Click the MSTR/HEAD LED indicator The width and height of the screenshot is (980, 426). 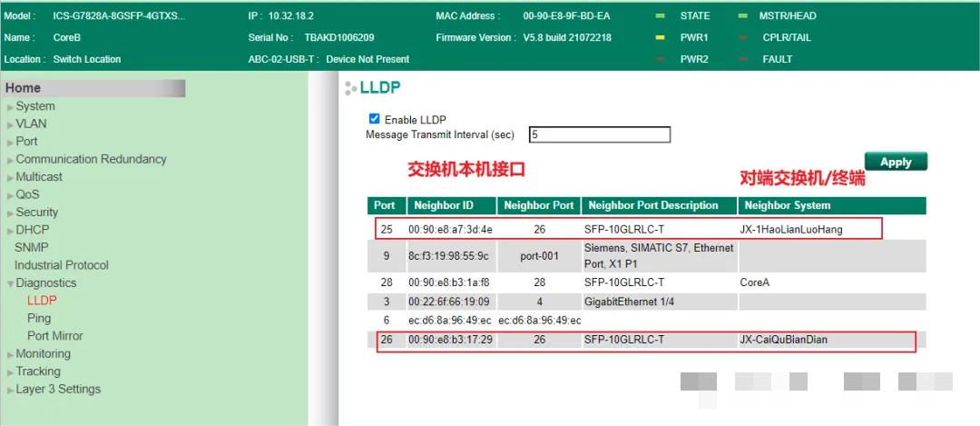(x=742, y=16)
